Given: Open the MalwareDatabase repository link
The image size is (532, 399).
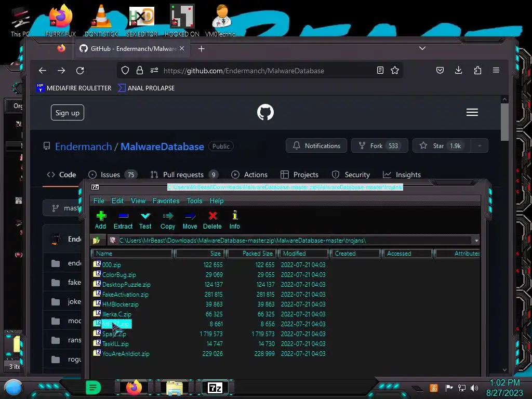Looking at the screenshot, I should click(x=162, y=147).
